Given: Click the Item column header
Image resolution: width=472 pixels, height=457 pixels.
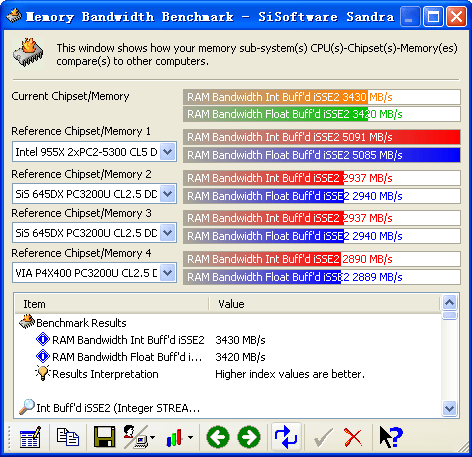Looking at the screenshot, I should 111,304.
